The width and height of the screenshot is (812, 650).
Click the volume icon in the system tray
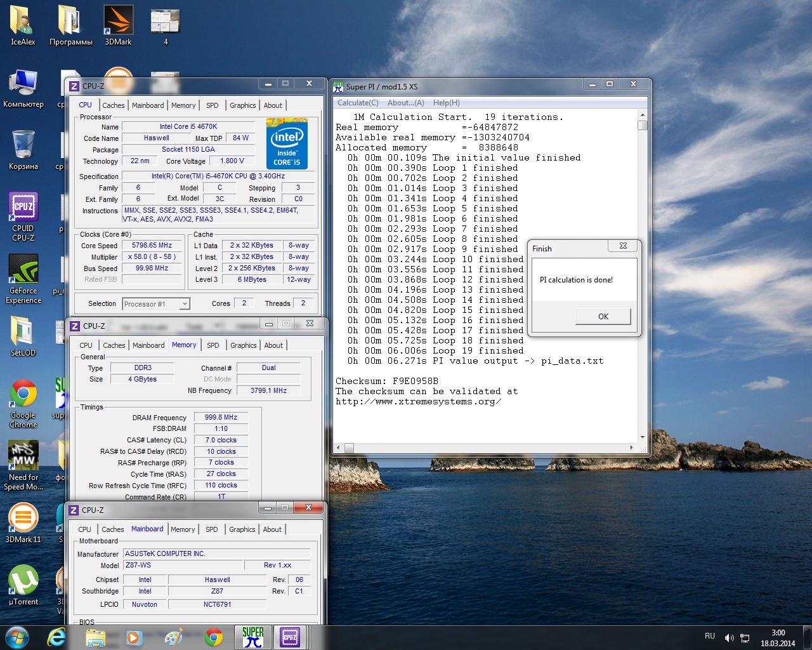click(729, 638)
